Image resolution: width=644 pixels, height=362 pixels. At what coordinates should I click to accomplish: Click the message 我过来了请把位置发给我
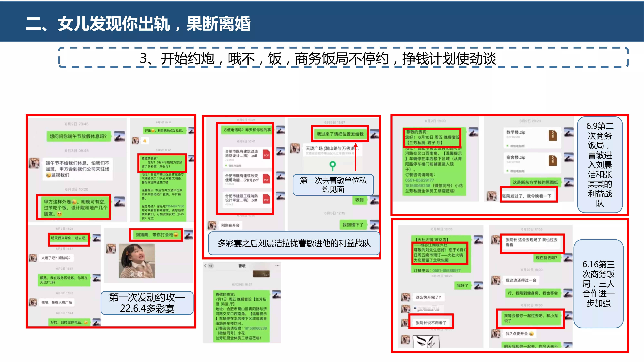click(340, 134)
